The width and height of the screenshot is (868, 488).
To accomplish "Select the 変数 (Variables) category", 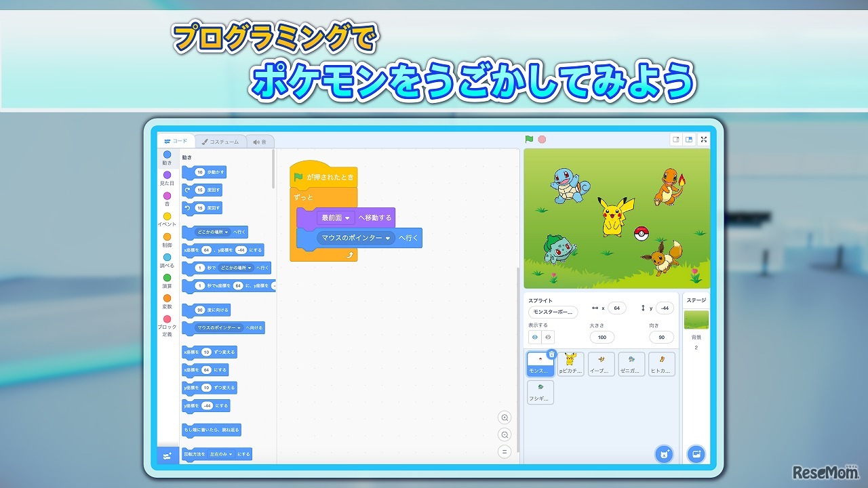I will point(167,301).
